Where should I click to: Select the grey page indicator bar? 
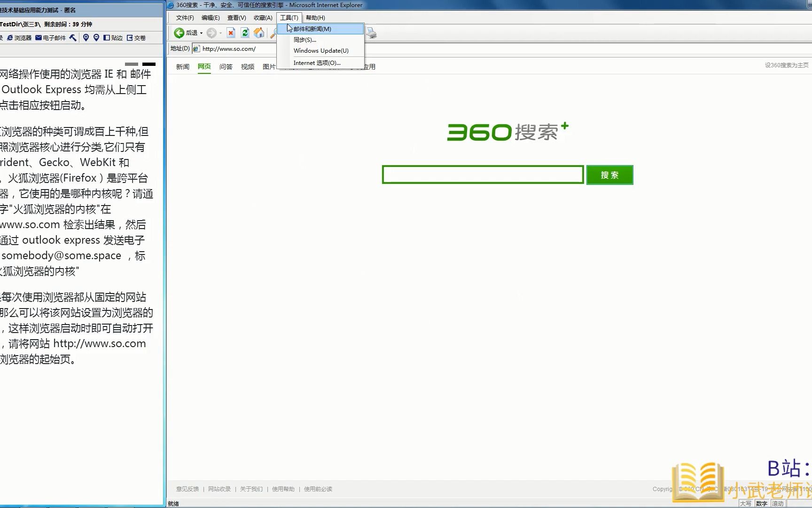[x=132, y=64]
